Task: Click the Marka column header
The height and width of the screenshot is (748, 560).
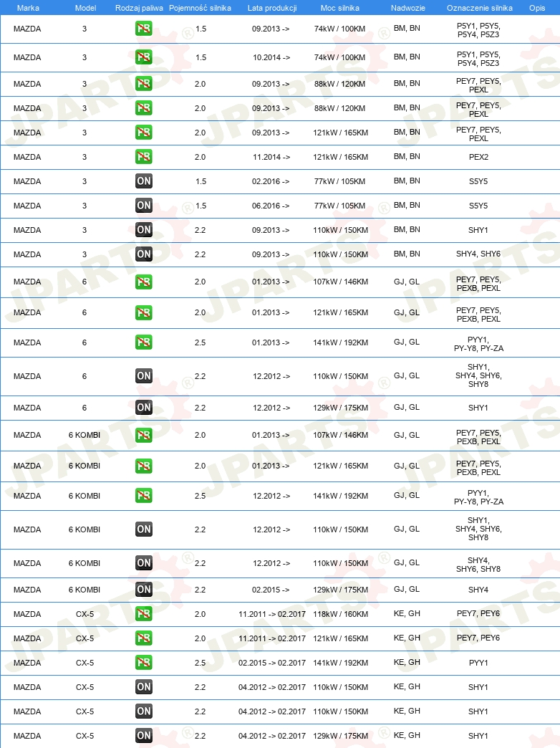Action: 28,8
